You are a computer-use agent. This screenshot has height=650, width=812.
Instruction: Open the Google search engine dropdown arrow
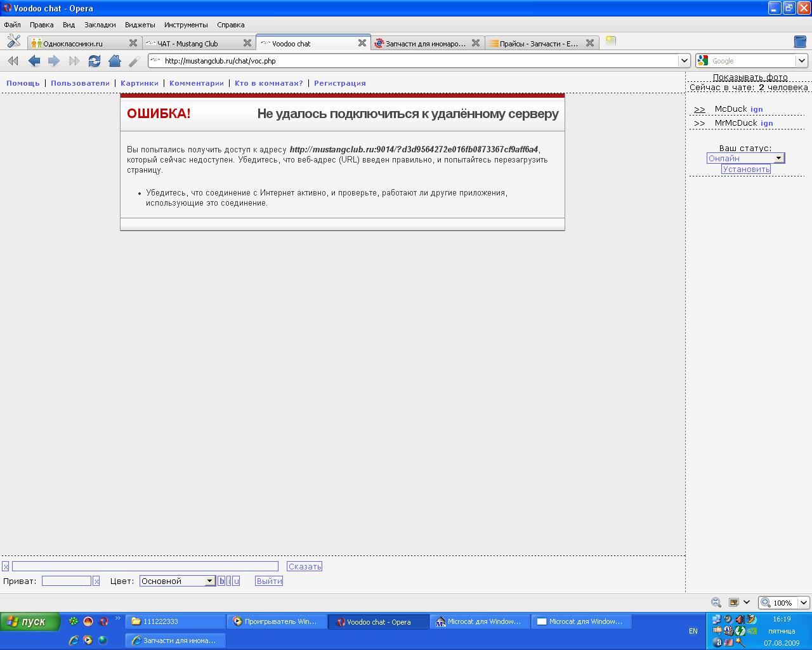pos(801,61)
